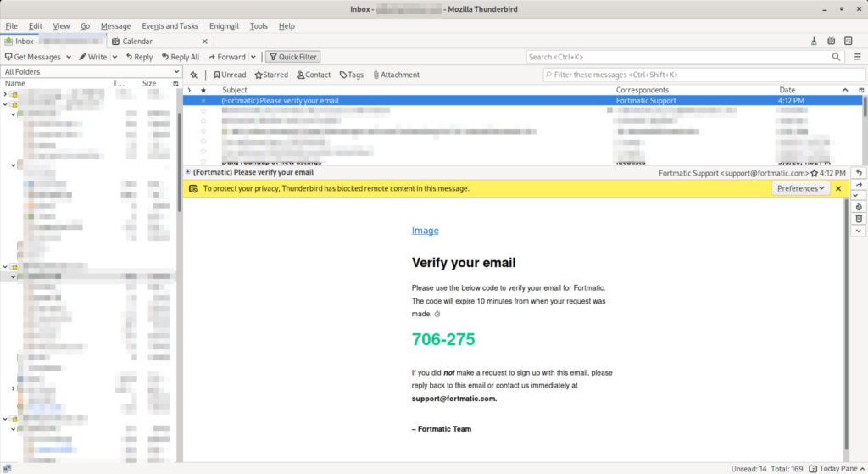Open the Forward dropdown arrow
868x474 pixels.
click(253, 57)
